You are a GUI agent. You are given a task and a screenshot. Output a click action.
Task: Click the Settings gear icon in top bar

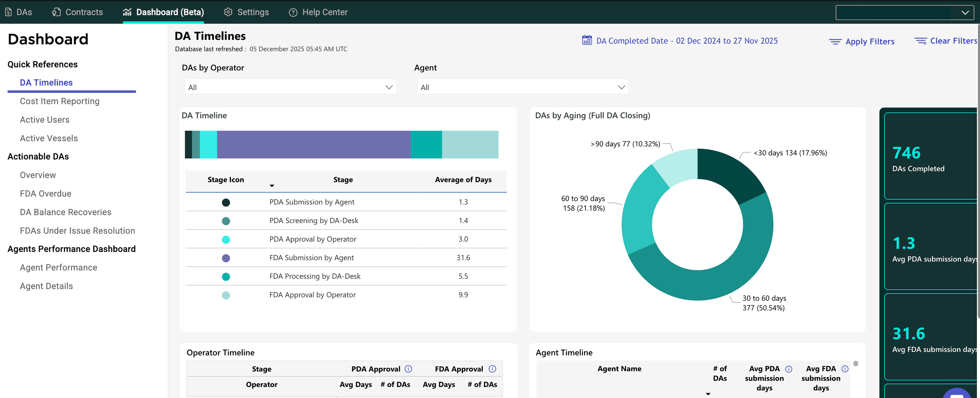[x=228, y=12]
